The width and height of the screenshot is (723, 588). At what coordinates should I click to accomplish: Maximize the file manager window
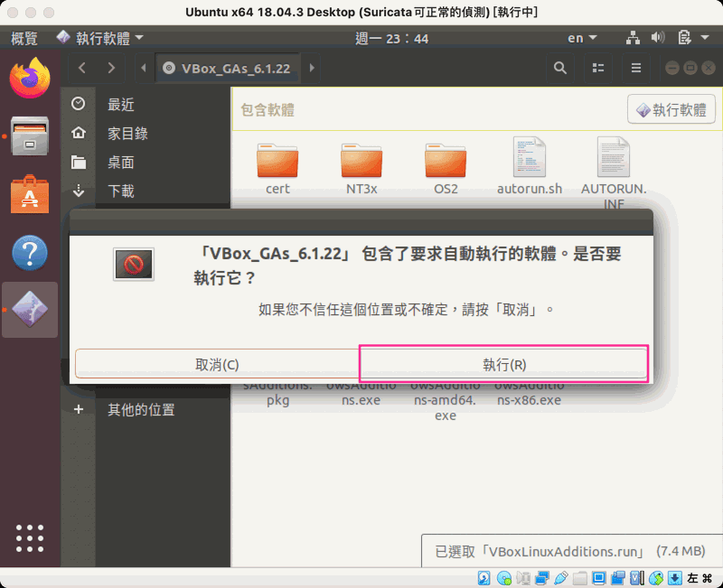point(690,69)
